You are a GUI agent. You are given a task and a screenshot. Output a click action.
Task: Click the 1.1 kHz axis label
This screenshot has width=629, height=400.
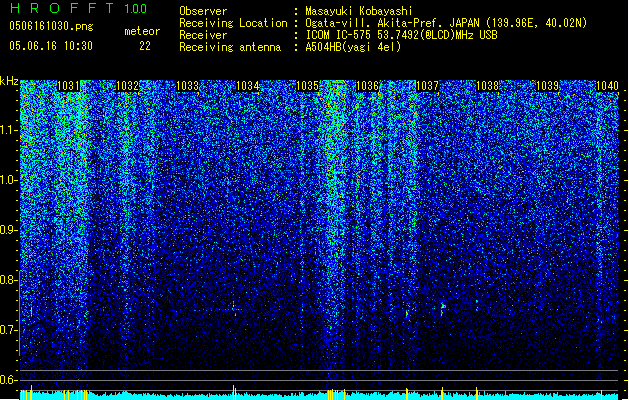click(8, 130)
